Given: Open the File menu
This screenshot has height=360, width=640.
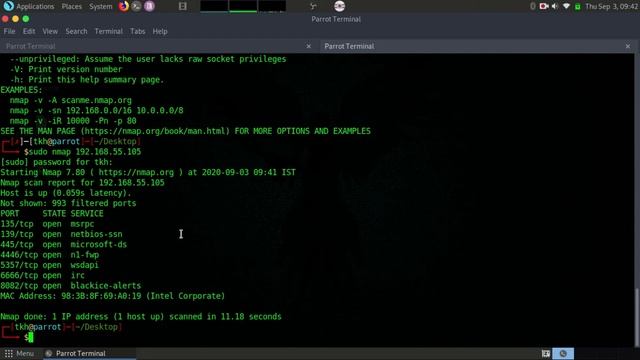Looking at the screenshot, I should tap(9, 31).
